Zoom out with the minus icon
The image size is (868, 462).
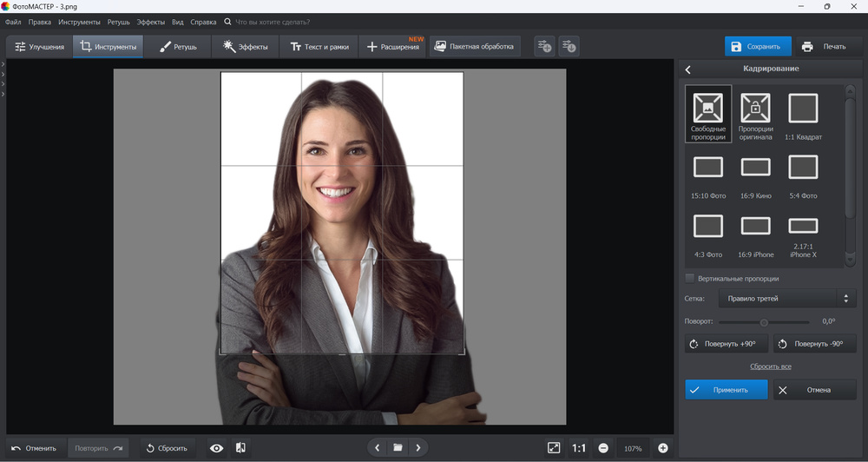[603, 448]
